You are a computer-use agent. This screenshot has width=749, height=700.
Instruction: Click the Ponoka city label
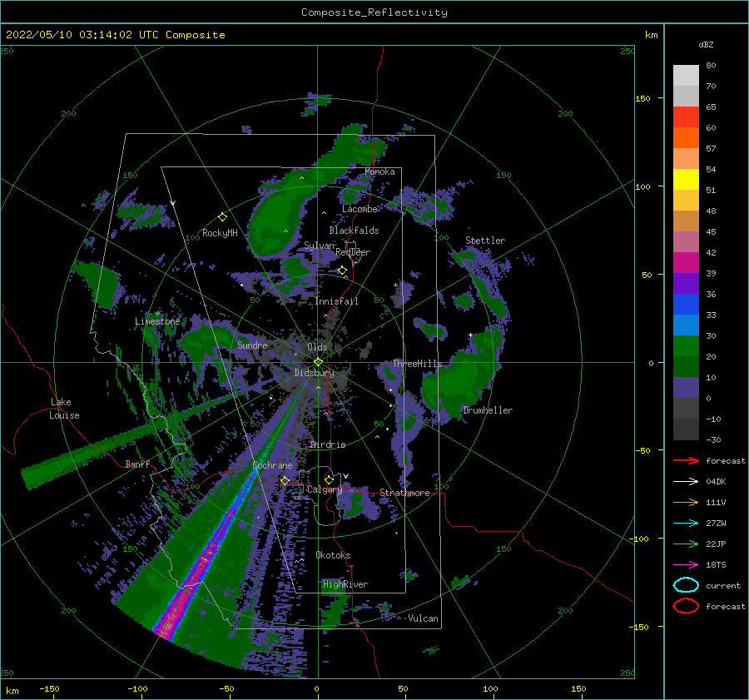click(x=379, y=171)
